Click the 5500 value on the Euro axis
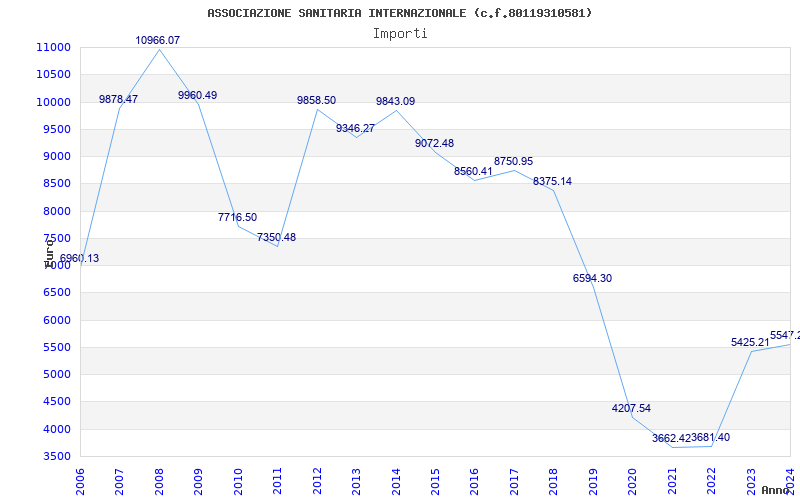 point(57,347)
